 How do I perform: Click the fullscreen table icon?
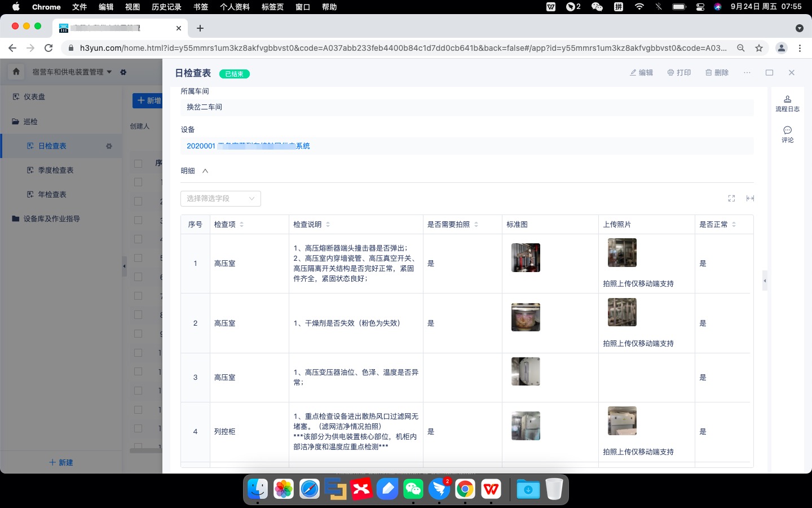pyautogui.click(x=731, y=199)
